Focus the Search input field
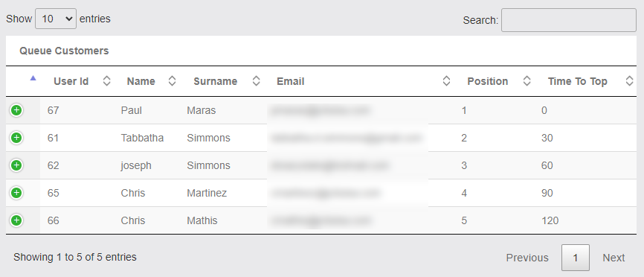Screen dimensions: 644x277 (569, 20)
